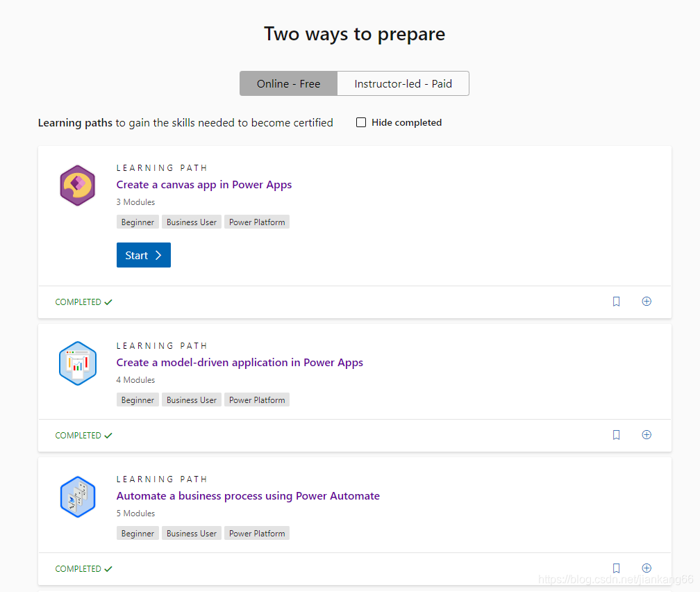Click COMPLETED status on Power Automate card
This screenshot has width=700, height=592.
83,569
